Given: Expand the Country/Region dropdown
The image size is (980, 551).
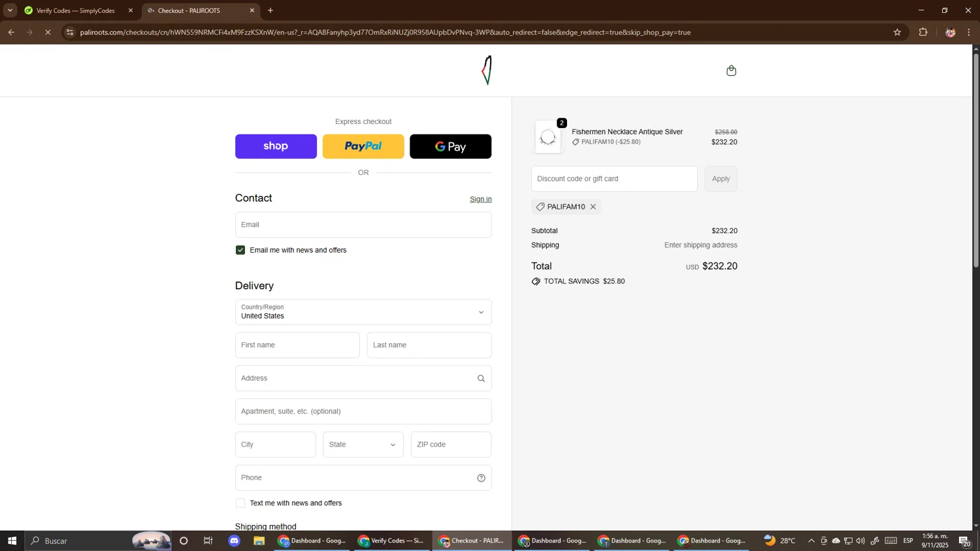Looking at the screenshot, I should click(x=363, y=312).
